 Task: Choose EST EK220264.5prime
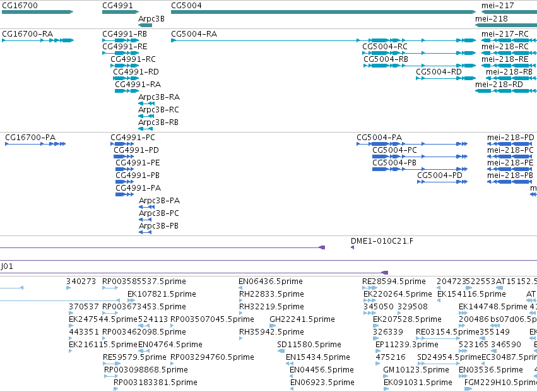(370, 300)
